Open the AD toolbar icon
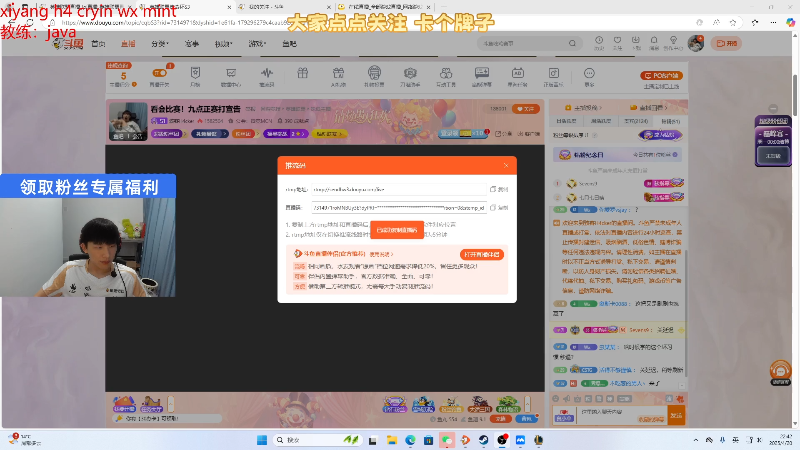This screenshot has height=450, width=800. 517,73
